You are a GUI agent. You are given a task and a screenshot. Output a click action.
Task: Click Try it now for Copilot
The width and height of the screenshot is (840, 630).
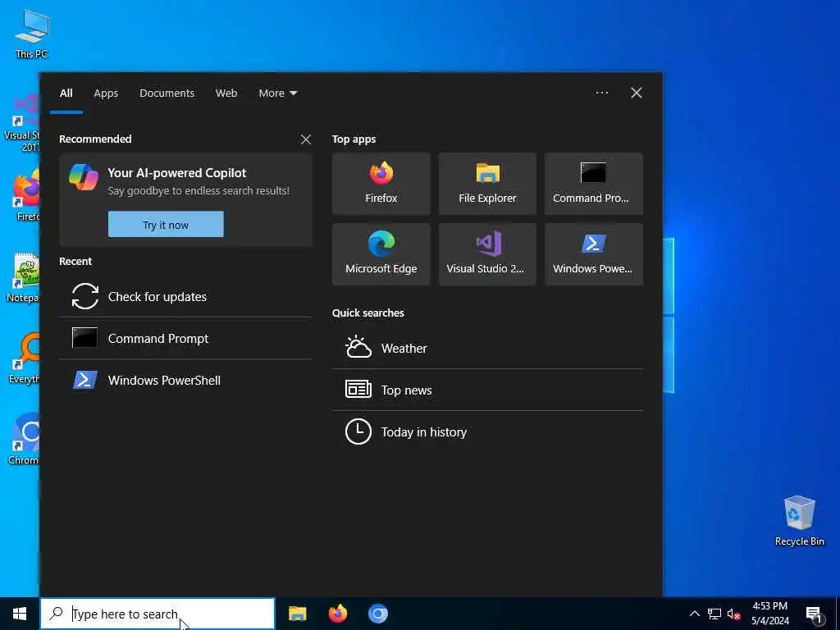(x=166, y=225)
